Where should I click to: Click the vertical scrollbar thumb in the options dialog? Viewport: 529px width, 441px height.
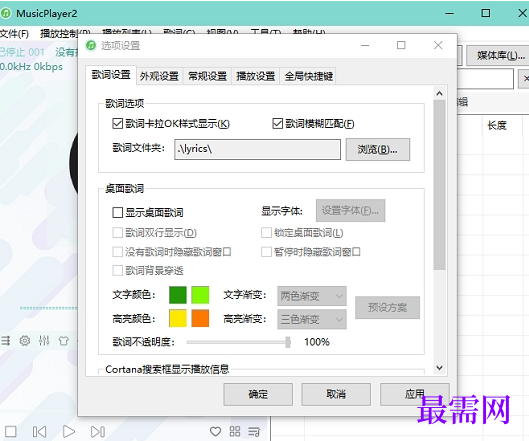click(x=439, y=185)
